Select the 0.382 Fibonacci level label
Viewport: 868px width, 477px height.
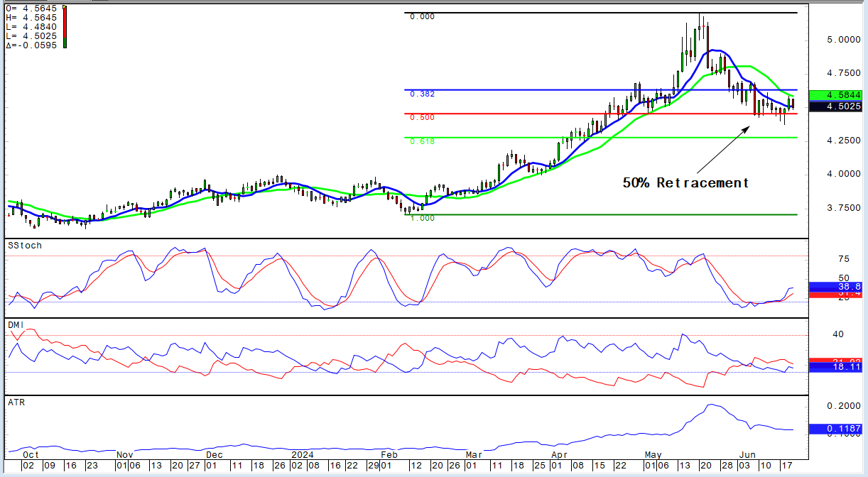pyautogui.click(x=423, y=94)
